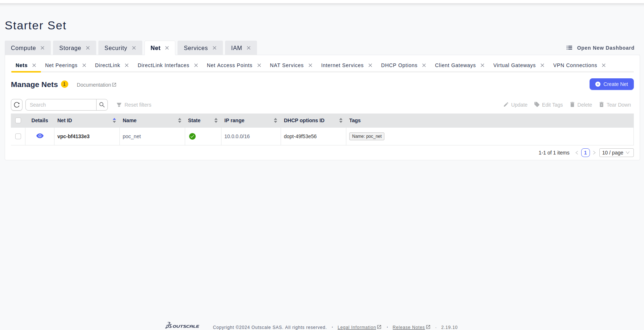Click the Edit Tags tag icon
The height and width of the screenshot is (330, 644).
tap(537, 105)
